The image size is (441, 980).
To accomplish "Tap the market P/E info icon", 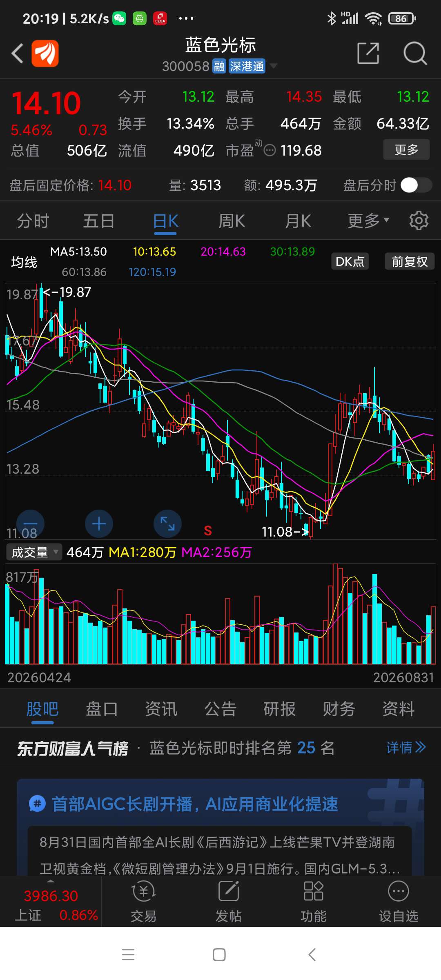I will click(x=270, y=151).
